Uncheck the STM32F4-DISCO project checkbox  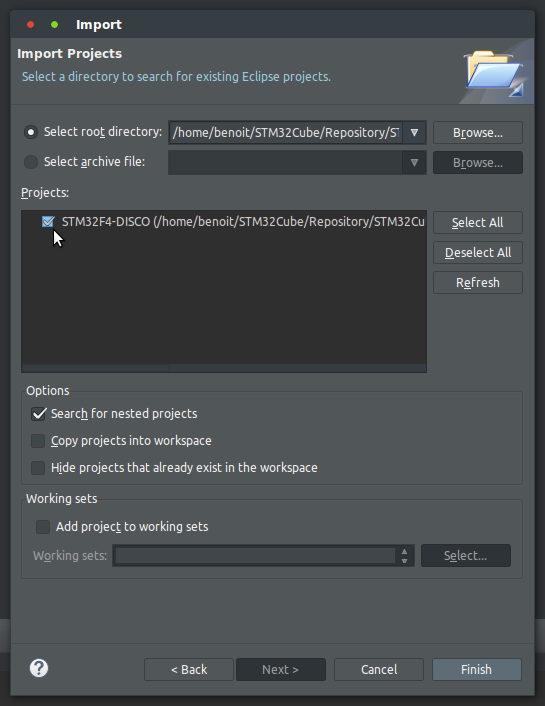click(48, 222)
